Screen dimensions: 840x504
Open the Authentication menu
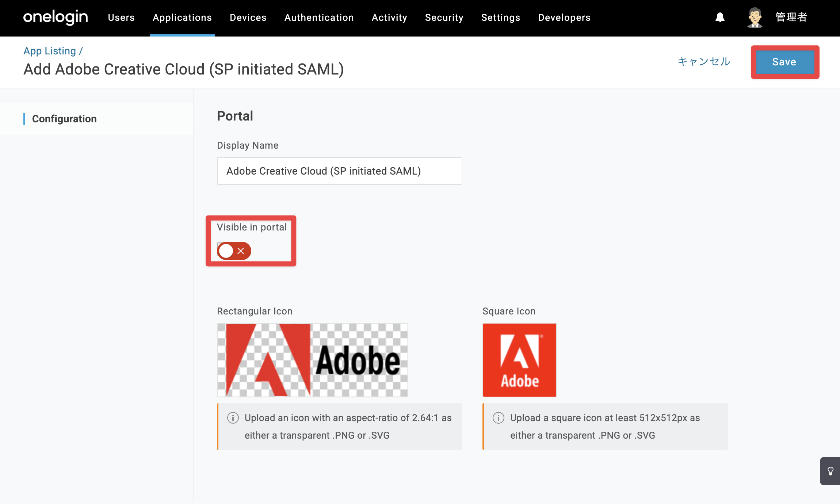[319, 18]
